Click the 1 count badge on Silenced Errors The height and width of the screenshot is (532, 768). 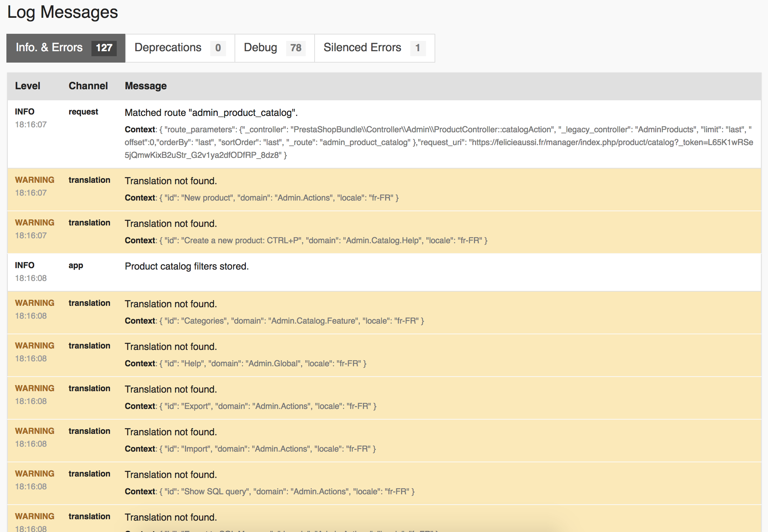(418, 48)
